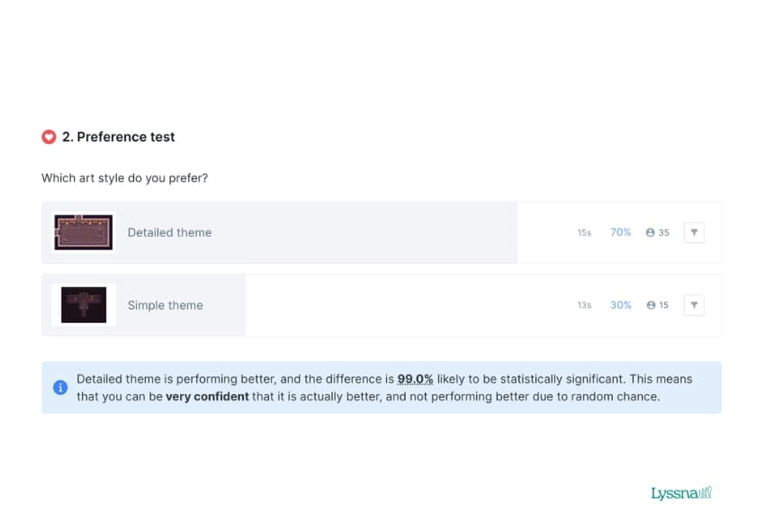Click the "very confident" bold text
The height and width of the screenshot is (532, 765).
207,396
